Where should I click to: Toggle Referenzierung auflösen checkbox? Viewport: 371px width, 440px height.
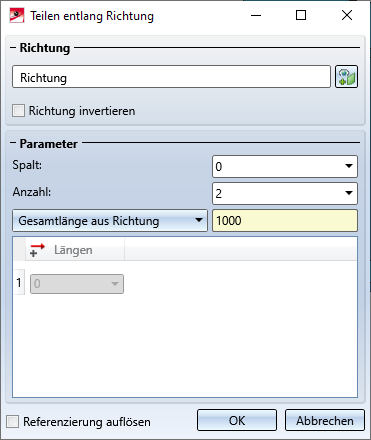13,421
